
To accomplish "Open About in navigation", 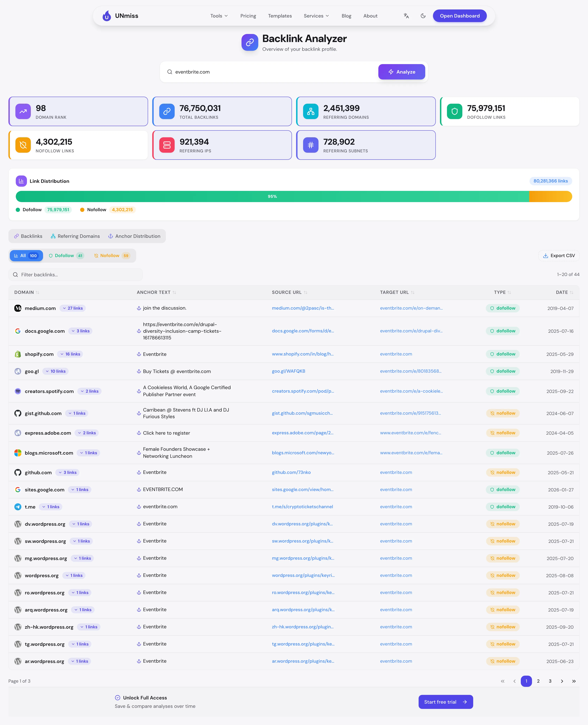I will [x=370, y=16].
